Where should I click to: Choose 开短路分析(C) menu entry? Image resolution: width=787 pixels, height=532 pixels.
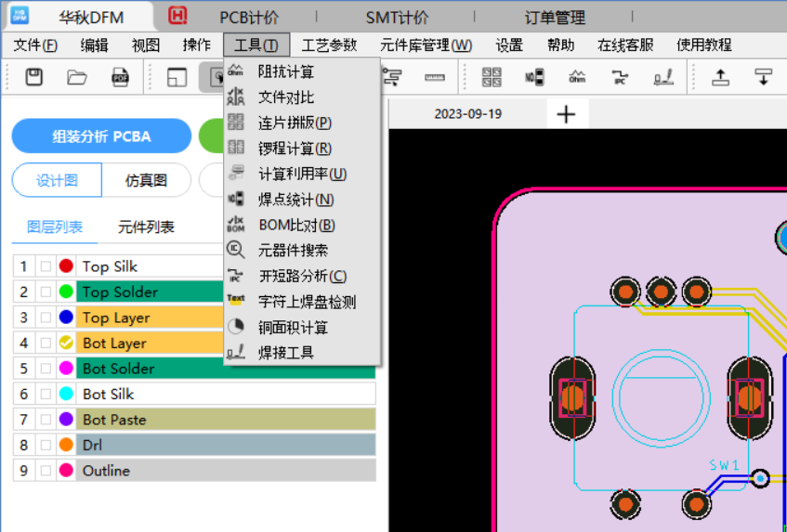pos(302,277)
